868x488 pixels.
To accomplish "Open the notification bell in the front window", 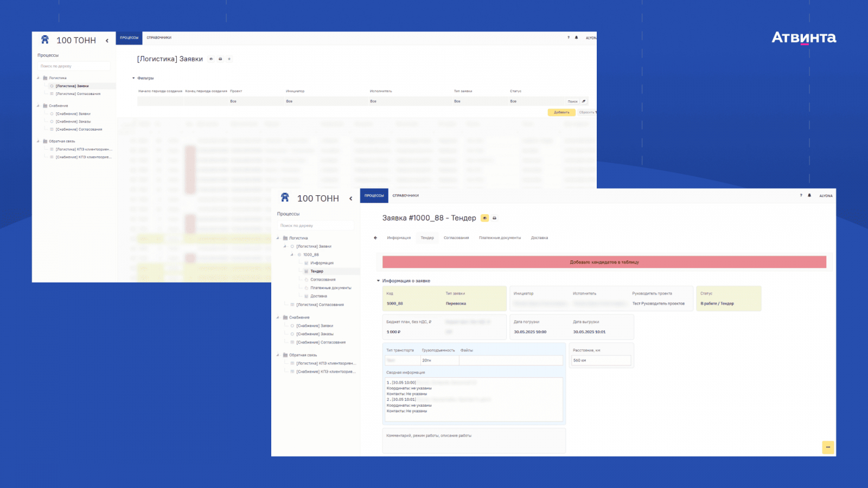I will tap(809, 195).
